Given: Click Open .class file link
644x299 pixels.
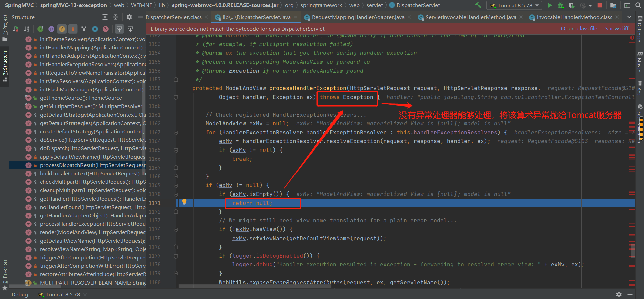Looking at the screenshot, I should [x=579, y=29].
